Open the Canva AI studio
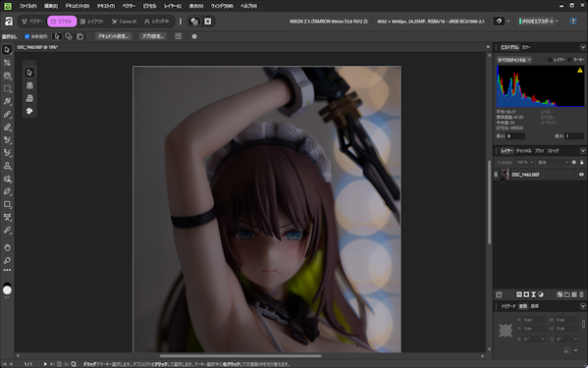This screenshot has width=588, height=368. coord(124,22)
